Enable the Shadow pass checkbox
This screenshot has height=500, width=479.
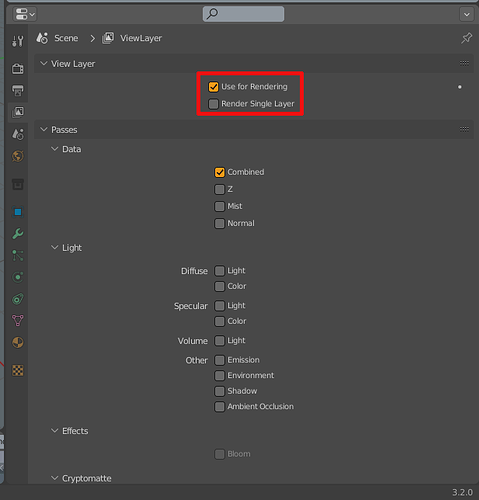219,391
